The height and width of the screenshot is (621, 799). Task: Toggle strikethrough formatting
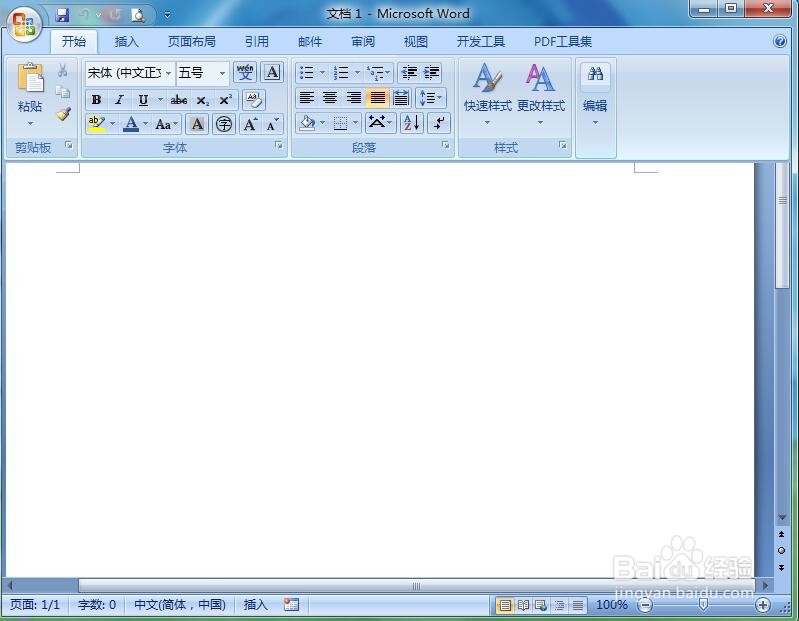pos(178,100)
